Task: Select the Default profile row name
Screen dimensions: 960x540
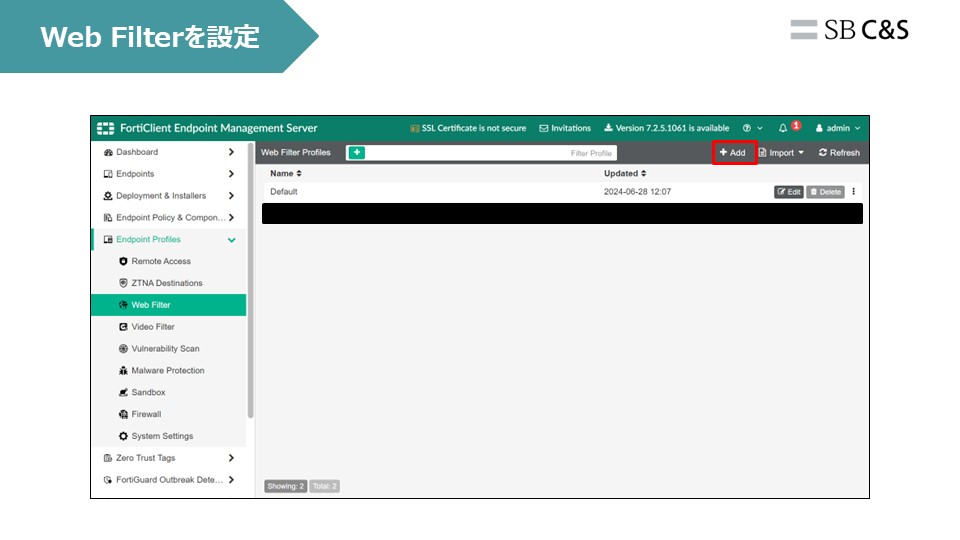Action: pyautogui.click(x=283, y=192)
